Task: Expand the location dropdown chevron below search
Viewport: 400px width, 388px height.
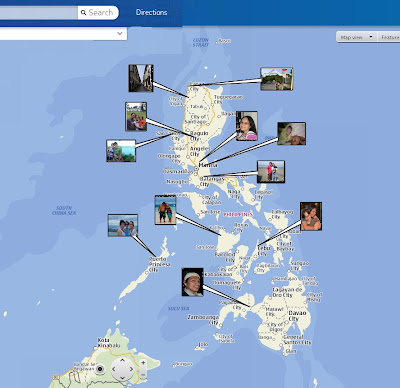Action: pyautogui.click(x=120, y=34)
